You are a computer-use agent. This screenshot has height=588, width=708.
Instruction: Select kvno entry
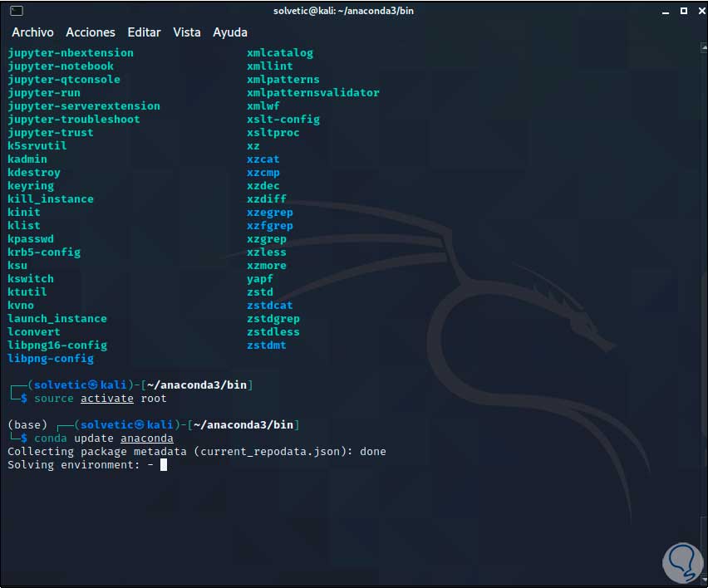21,306
